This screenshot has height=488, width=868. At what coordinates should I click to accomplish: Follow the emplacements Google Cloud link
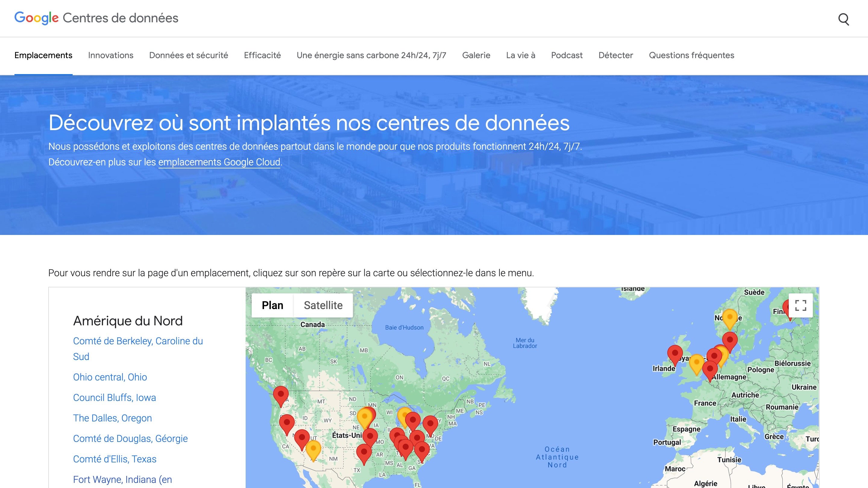coord(219,162)
